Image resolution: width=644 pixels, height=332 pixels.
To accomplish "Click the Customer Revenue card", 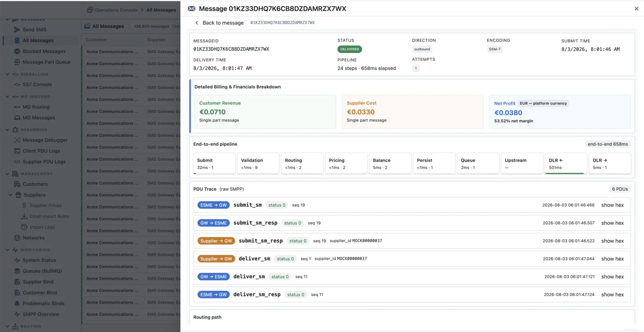I will click(265, 112).
